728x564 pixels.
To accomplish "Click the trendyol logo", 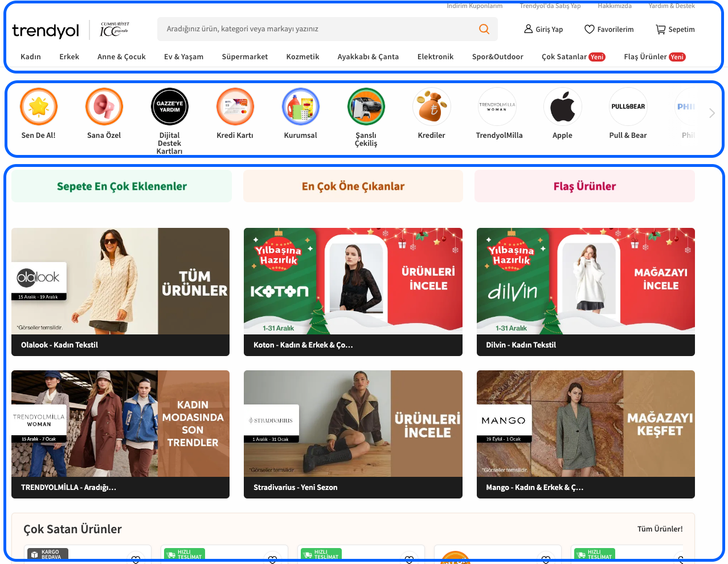I will [46, 30].
